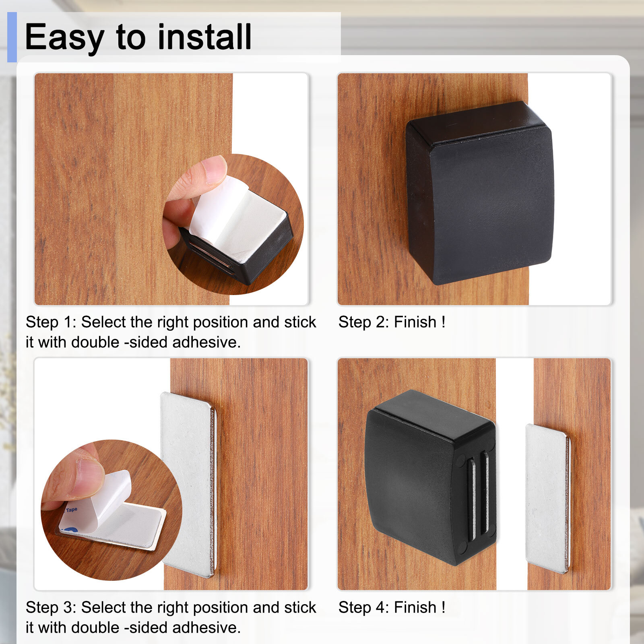The height and width of the screenshot is (644, 644).
Task: Select the black catch in Step 4
Action: pyautogui.click(x=430, y=477)
